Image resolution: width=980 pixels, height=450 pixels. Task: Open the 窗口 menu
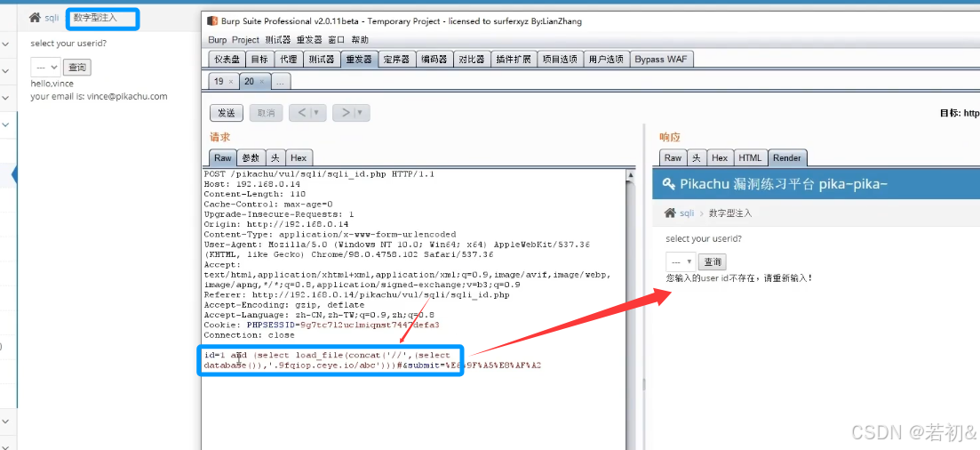336,39
